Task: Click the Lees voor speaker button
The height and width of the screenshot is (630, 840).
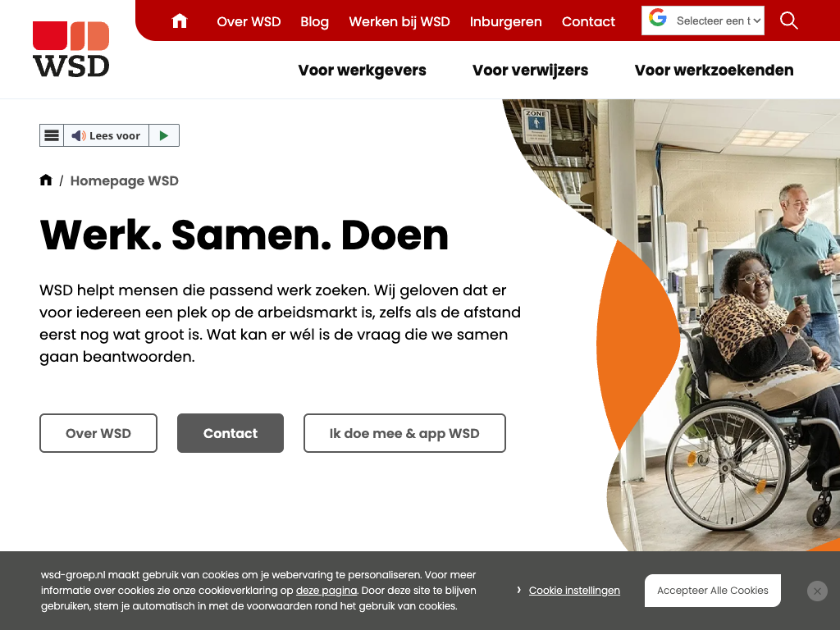Action: click(x=106, y=135)
